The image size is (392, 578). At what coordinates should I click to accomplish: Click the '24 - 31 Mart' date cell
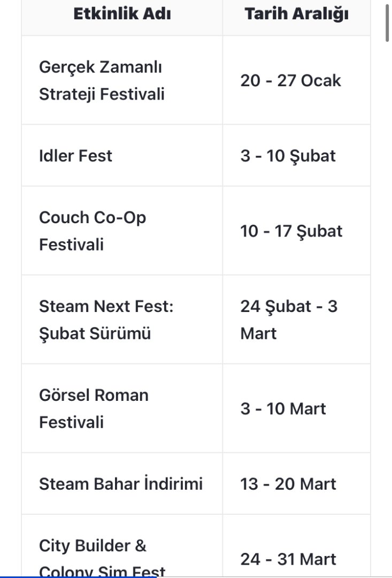[288, 559]
